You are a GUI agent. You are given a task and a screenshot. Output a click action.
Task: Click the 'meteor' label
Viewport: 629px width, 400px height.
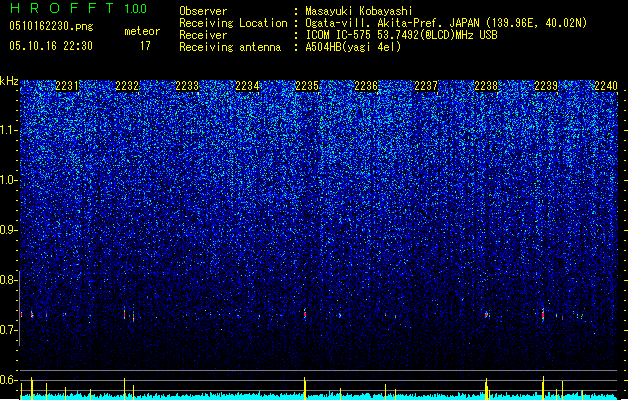point(142,31)
